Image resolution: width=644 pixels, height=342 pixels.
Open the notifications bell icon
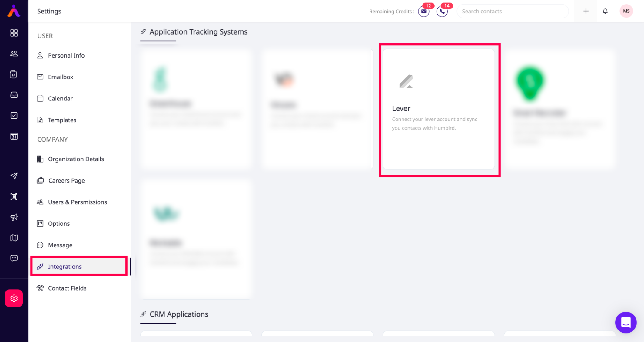[x=605, y=11]
